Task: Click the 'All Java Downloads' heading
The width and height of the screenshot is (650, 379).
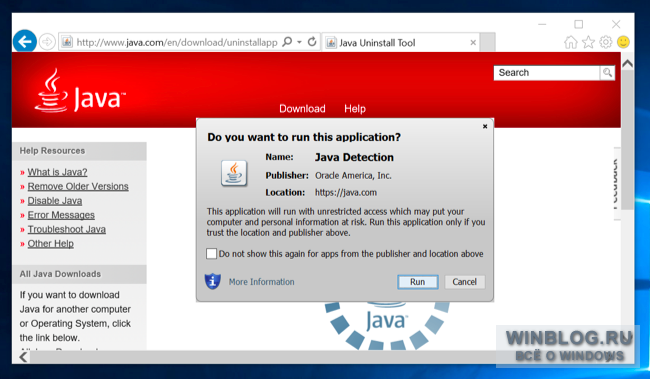Action: tap(60, 274)
